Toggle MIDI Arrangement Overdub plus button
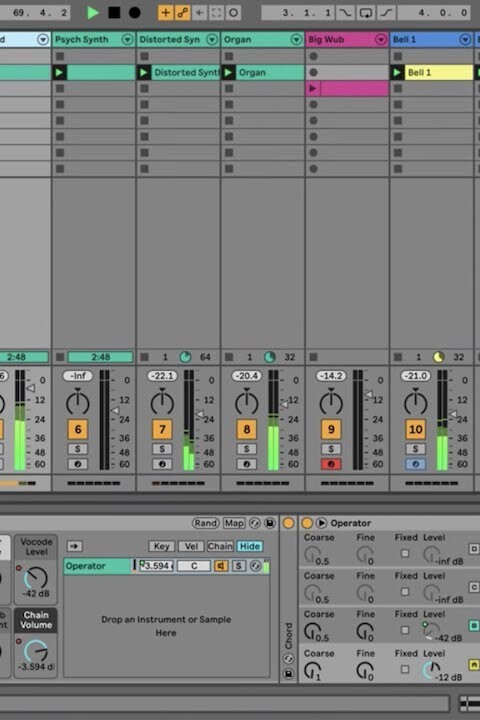Screen dimensions: 480x720 coord(165,12)
